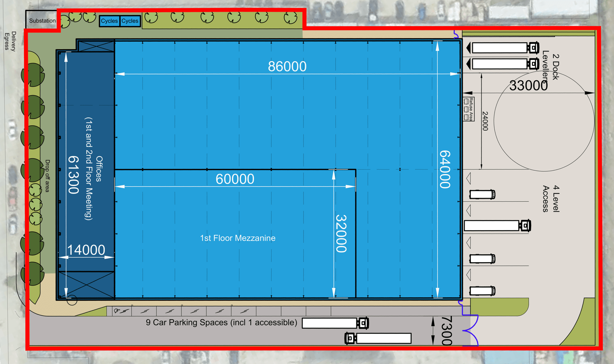Image resolution: width=614 pixels, height=364 pixels.
Task: Click the wheelchair accessible parking bay symbol
Action: (x=117, y=311)
